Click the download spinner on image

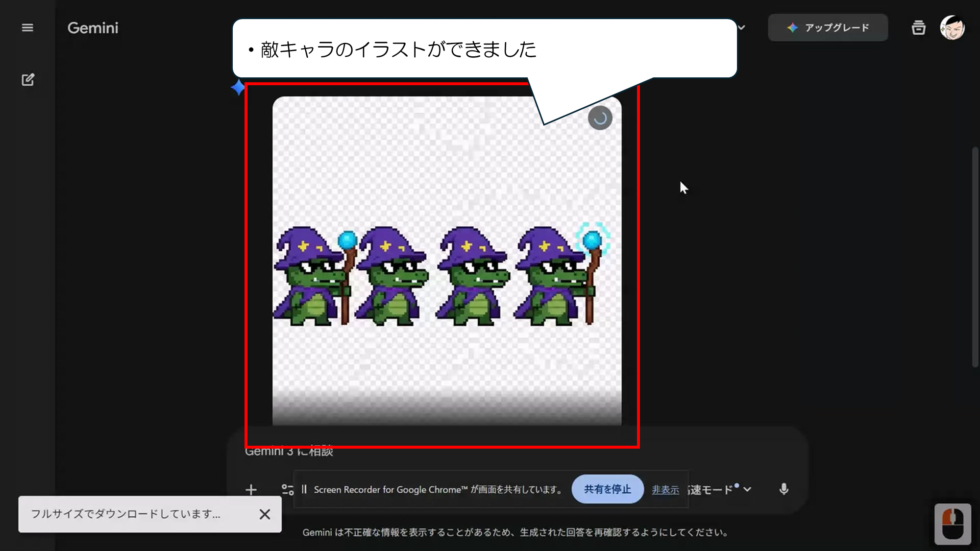point(600,118)
